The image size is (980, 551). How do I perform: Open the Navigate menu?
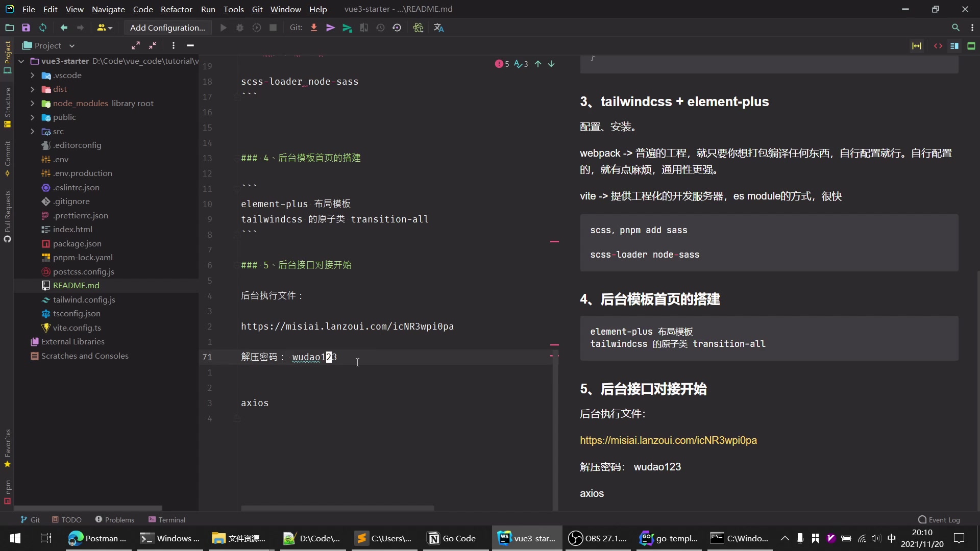[x=108, y=9]
